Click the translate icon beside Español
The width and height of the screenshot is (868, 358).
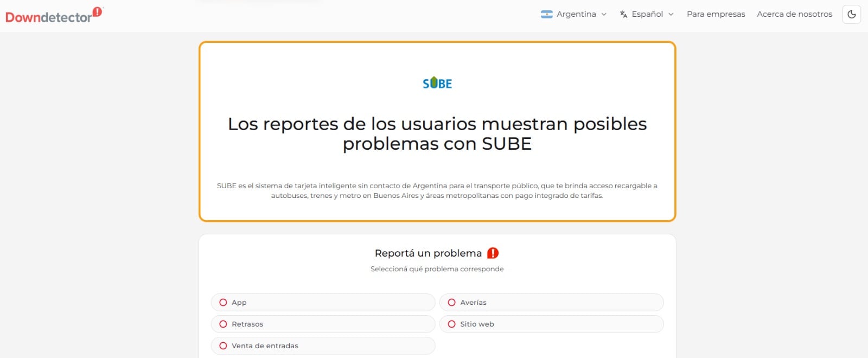pyautogui.click(x=624, y=14)
